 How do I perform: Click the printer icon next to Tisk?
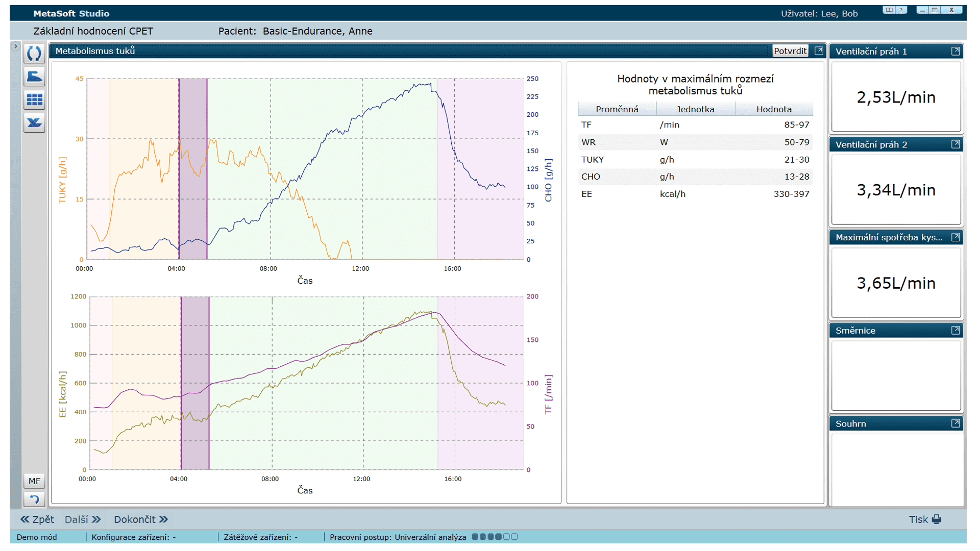coord(936,519)
